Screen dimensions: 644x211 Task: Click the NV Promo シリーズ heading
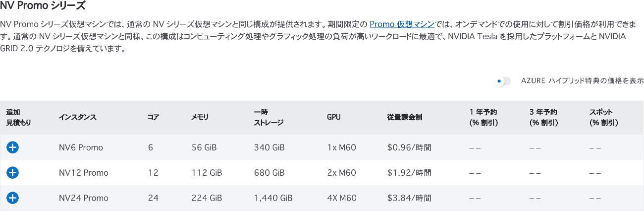point(43,6)
